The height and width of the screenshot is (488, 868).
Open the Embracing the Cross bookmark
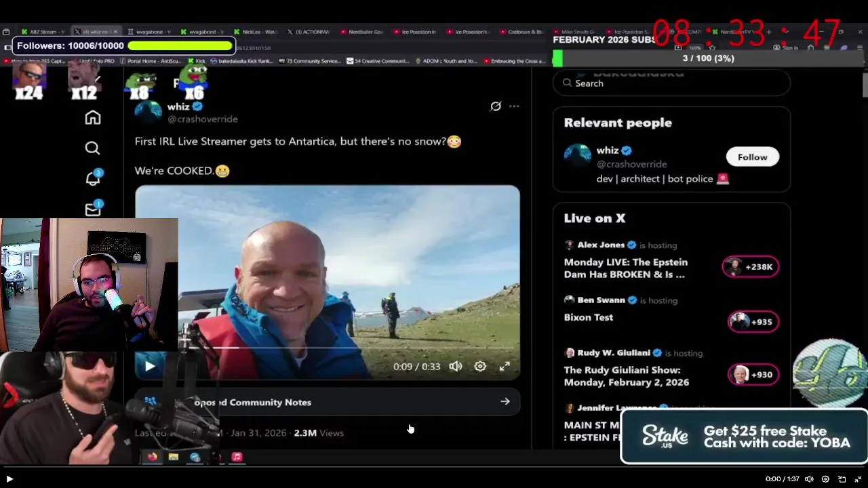point(515,61)
